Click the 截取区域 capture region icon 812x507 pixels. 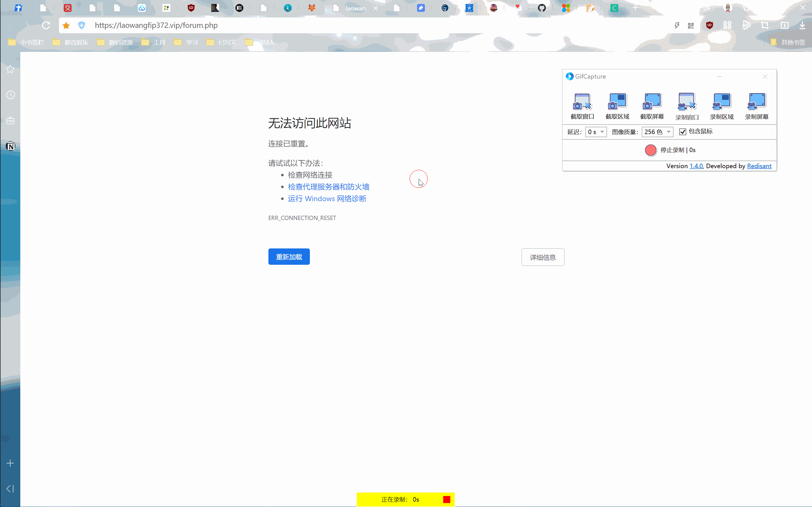[617, 102]
